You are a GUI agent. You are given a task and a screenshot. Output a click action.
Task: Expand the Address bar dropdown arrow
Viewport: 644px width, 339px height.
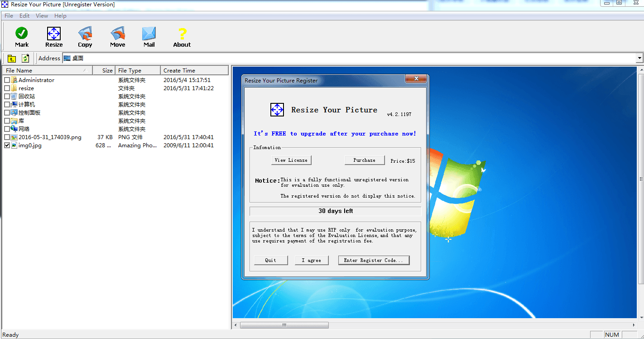pyautogui.click(x=640, y=58)
